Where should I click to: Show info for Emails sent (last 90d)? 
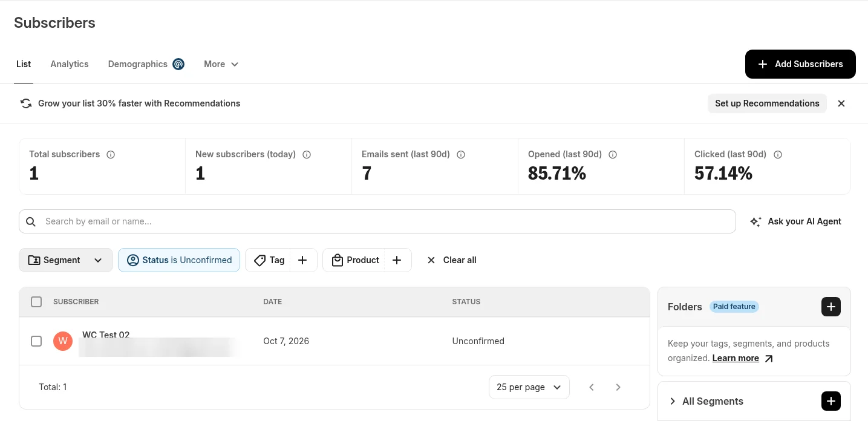pyautogui.click(x=461, y=155)
